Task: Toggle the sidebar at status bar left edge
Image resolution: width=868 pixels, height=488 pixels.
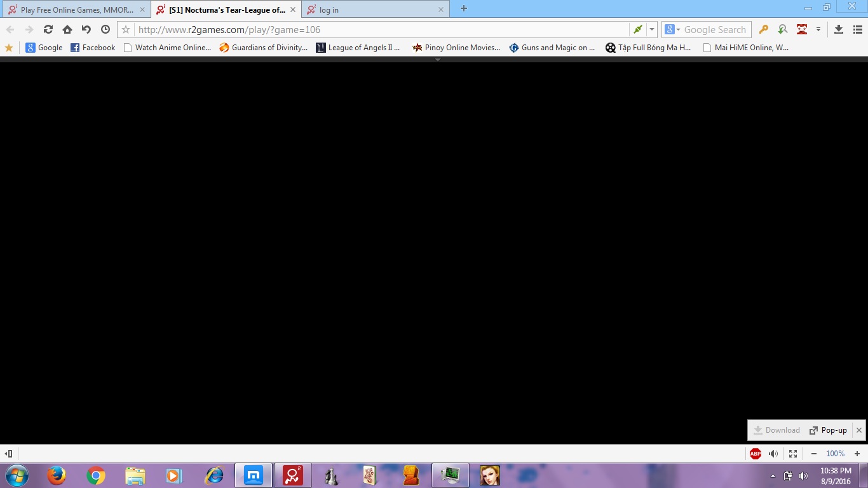Action: coord(9,454)
